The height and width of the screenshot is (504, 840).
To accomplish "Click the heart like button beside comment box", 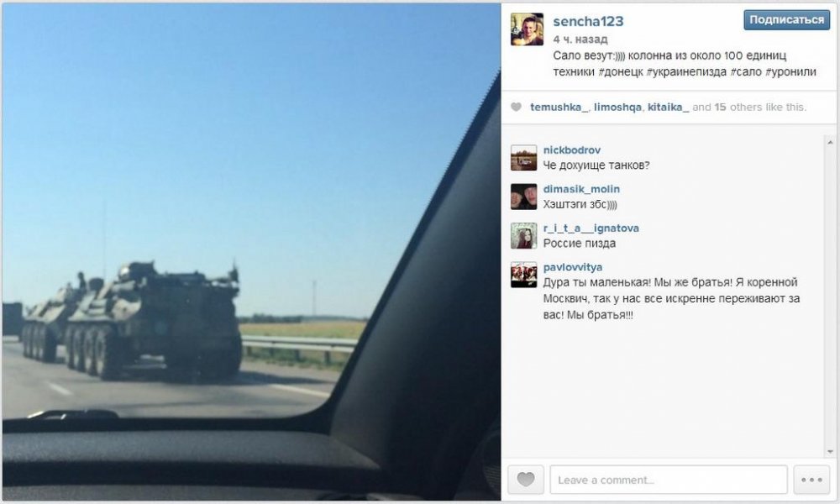I will pos(526,480).
